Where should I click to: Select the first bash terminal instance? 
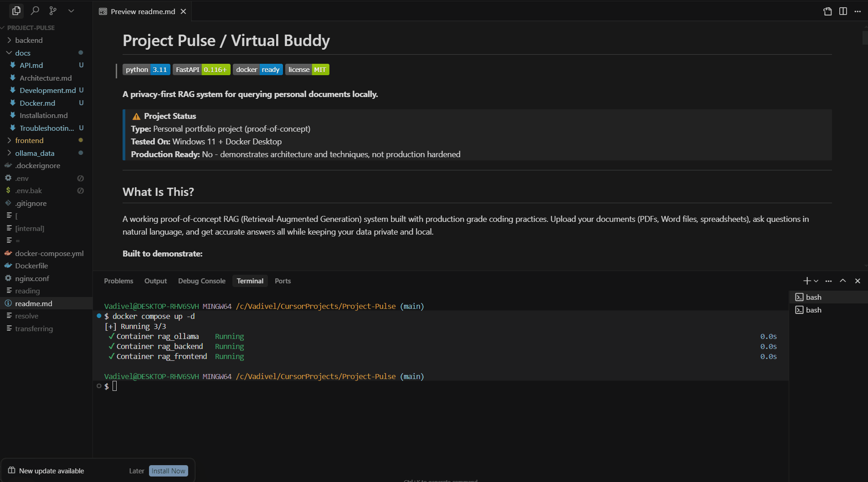(x=828, y=297)
